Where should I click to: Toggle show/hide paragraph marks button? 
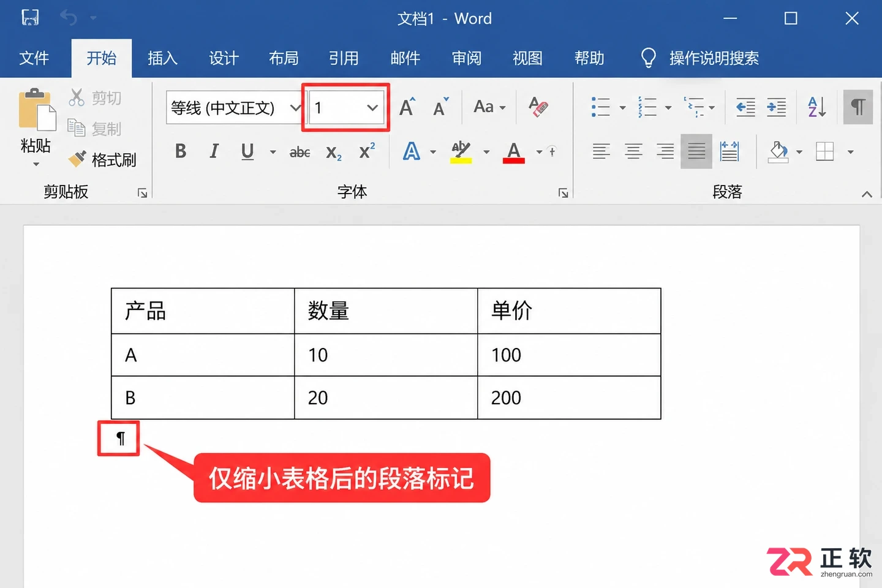858,107
